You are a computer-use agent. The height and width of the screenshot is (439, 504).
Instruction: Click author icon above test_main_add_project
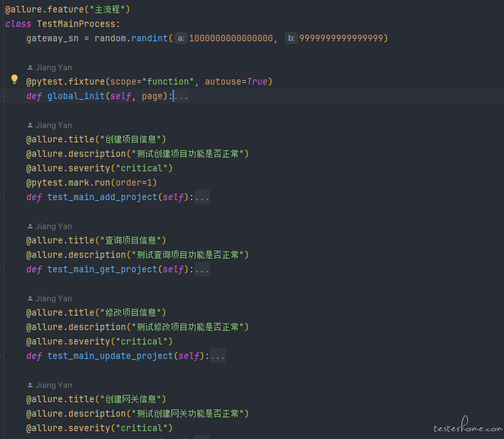click(30, 125)
